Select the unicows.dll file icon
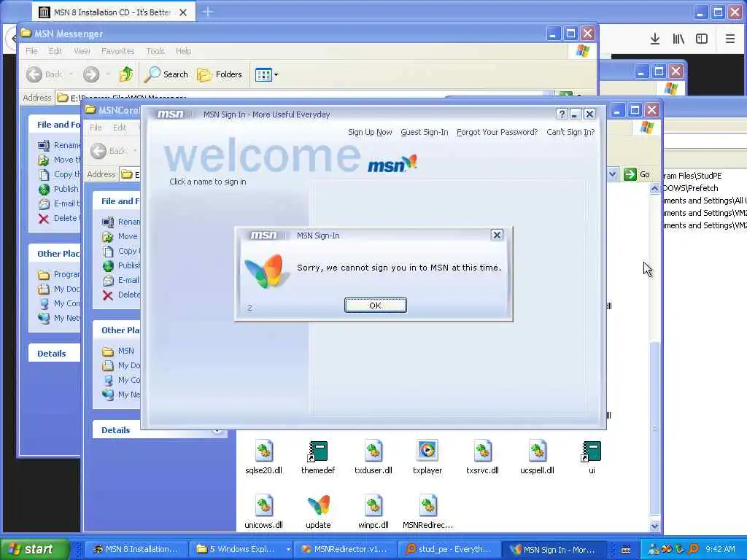Viewport: 747px width, 560px height. point(264,513)
